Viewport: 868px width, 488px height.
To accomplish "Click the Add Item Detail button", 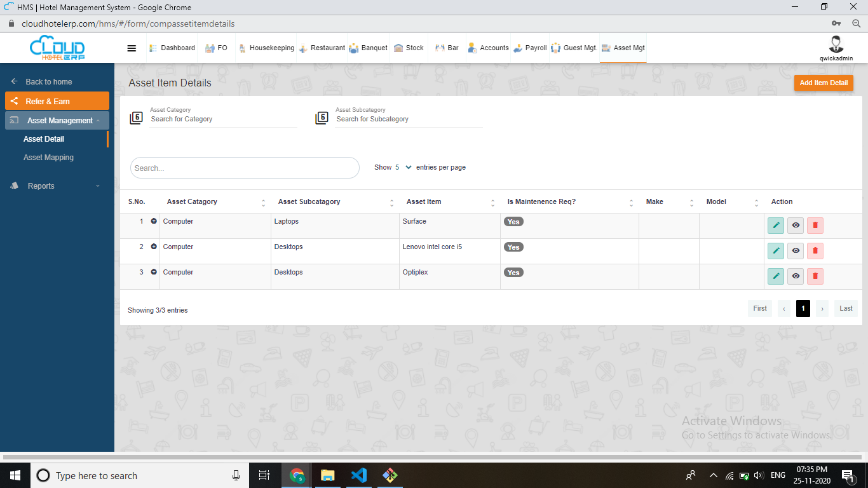I will point(823,83).
